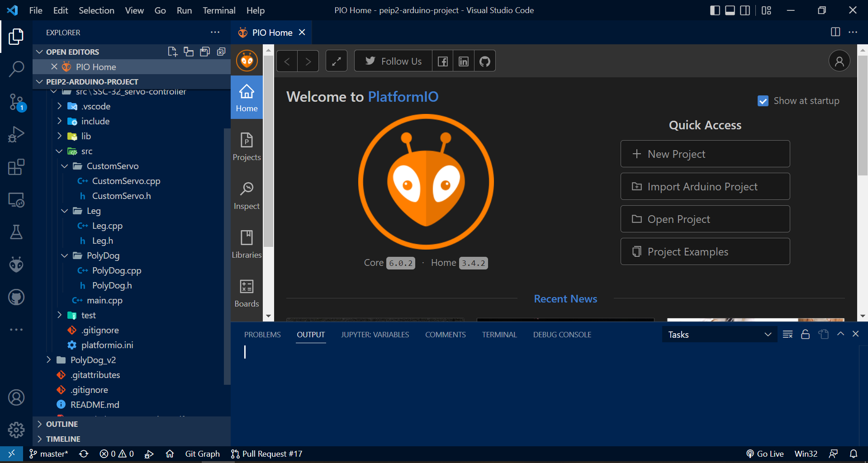
Task: Click PIO Home sidebar Home icon
Action: click(x=247, y=98)
